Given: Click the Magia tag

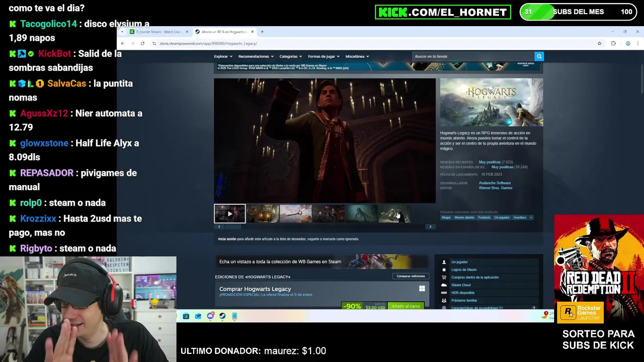Looking at the screenshot, I should pyautogui.click(x=446, y=218).
